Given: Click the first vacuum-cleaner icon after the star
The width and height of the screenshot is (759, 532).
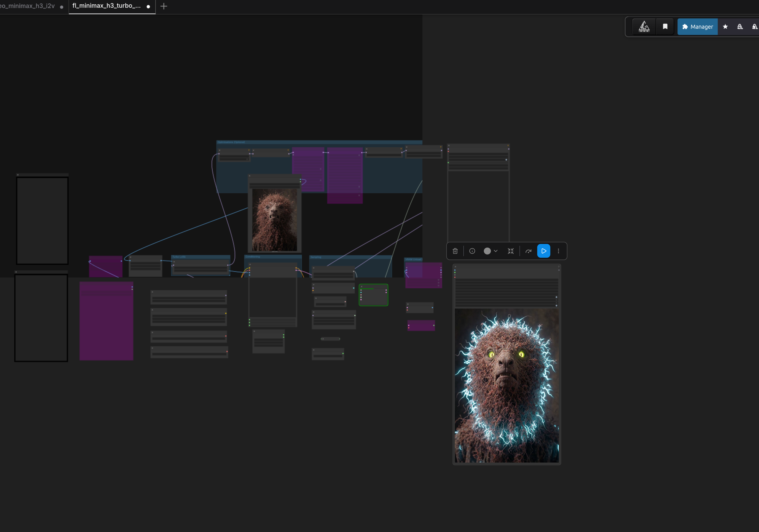Looking at the screenshot, I should tap(740, 27).
